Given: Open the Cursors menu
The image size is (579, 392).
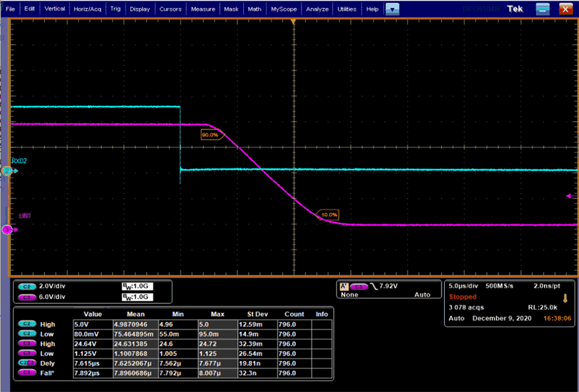Looking at the screenshot, I should (171, 9).
